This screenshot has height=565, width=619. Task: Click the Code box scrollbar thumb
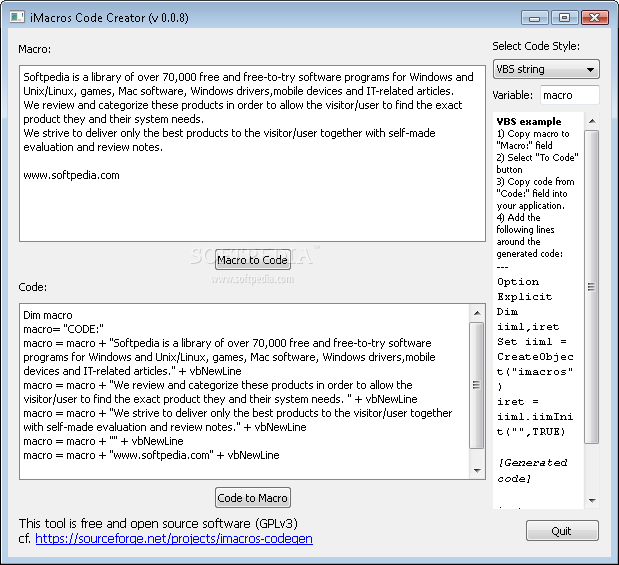[x=477, y=385]
